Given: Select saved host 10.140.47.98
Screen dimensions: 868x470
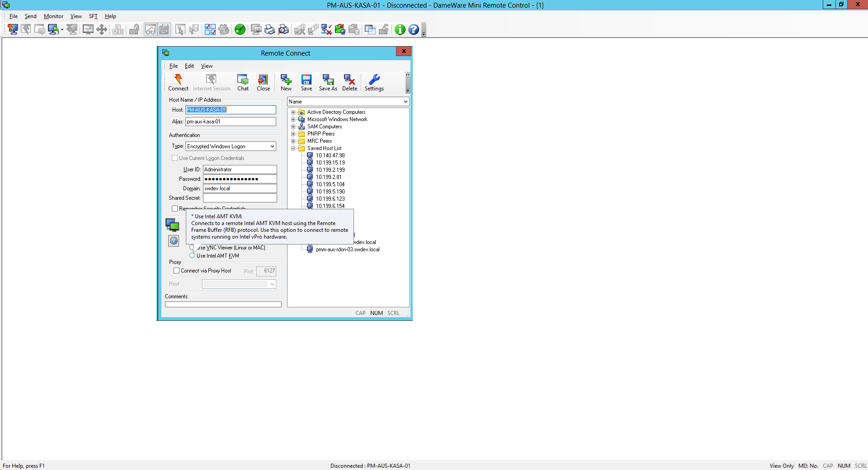Looking at the screenshot, I should 330,155.
